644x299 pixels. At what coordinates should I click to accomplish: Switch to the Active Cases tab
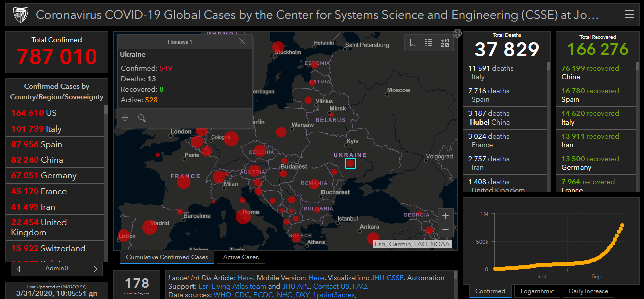tap(241, 257)
